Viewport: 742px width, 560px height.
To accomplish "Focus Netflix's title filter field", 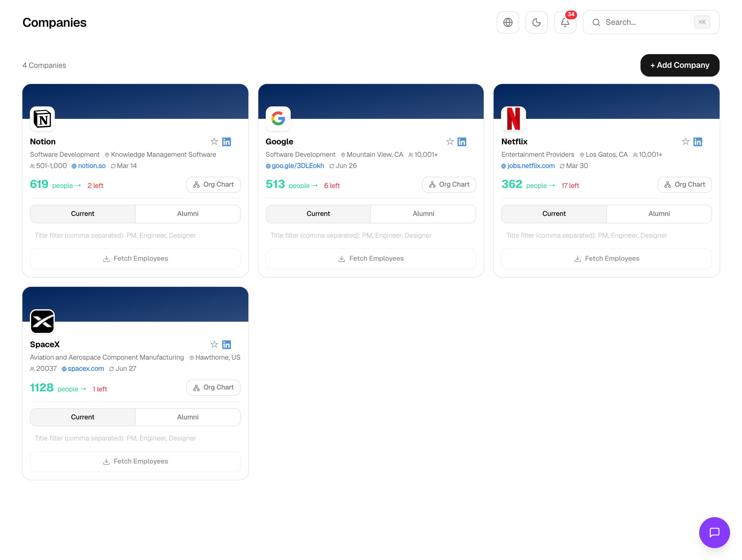I will coord(607,236).
